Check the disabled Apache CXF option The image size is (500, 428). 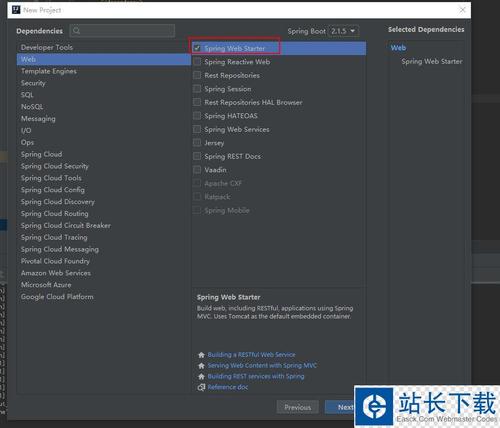197,183
